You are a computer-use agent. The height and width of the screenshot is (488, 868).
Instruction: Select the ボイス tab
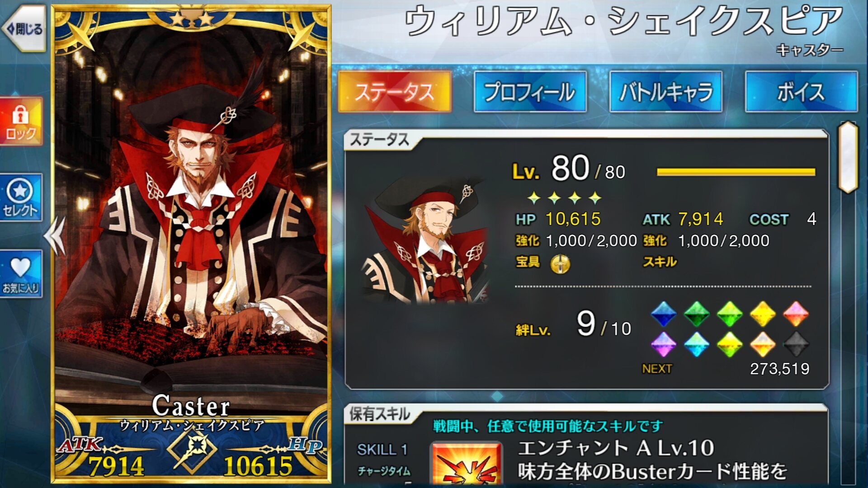(x=801, y=92)
